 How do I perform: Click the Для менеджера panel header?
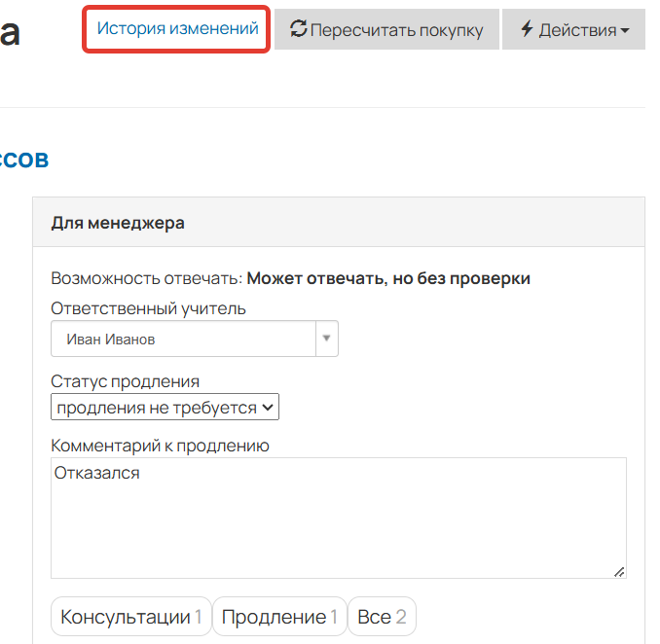(x=339, y=222)
